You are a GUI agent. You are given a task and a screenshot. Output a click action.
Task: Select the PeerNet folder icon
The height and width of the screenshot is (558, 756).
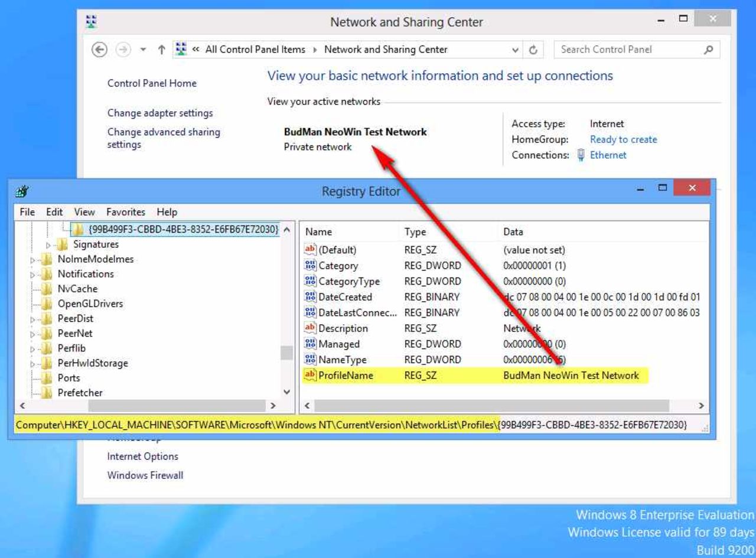47,333
